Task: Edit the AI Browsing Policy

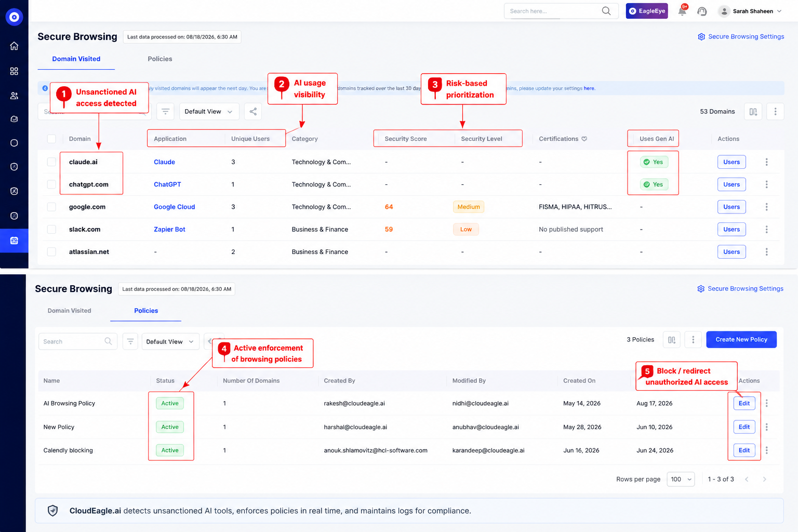Action: click(744, 403)
